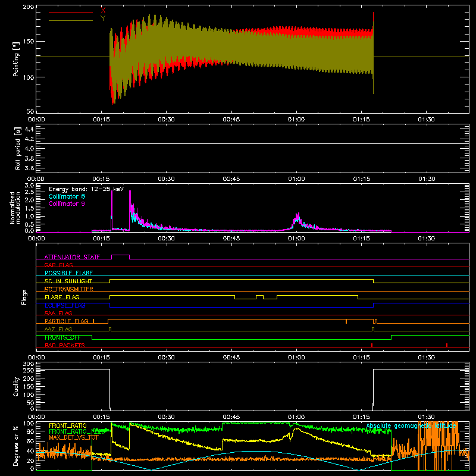
Task: Click the '00:00' time label under the Quality plot
Action: pos(36,417)
